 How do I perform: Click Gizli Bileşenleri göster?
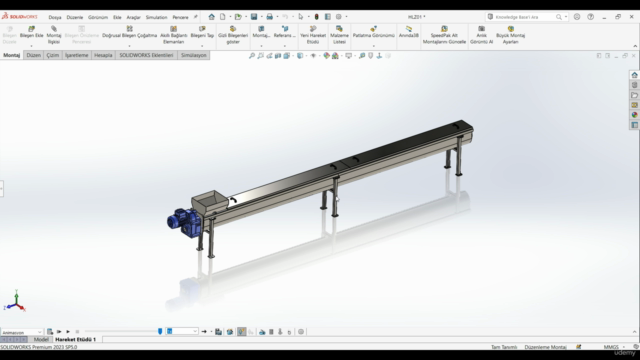pyautogui.click(x=233, y=35)
